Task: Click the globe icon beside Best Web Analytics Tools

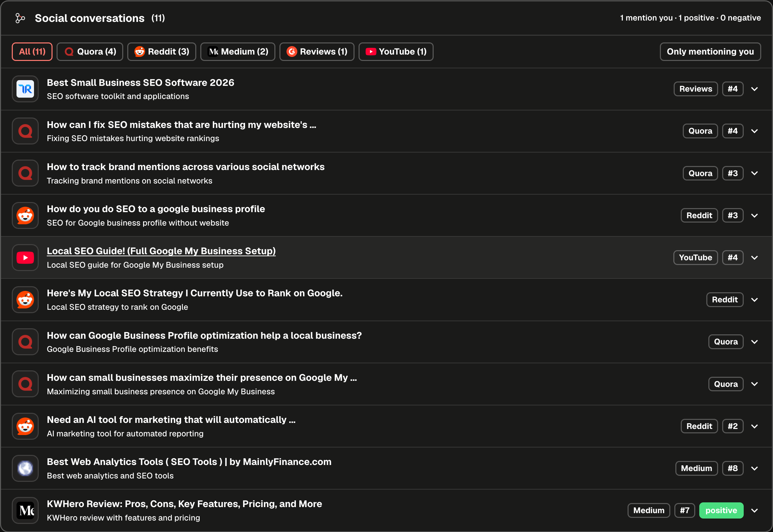Action: pyautogui.click(x=25, y=468)
